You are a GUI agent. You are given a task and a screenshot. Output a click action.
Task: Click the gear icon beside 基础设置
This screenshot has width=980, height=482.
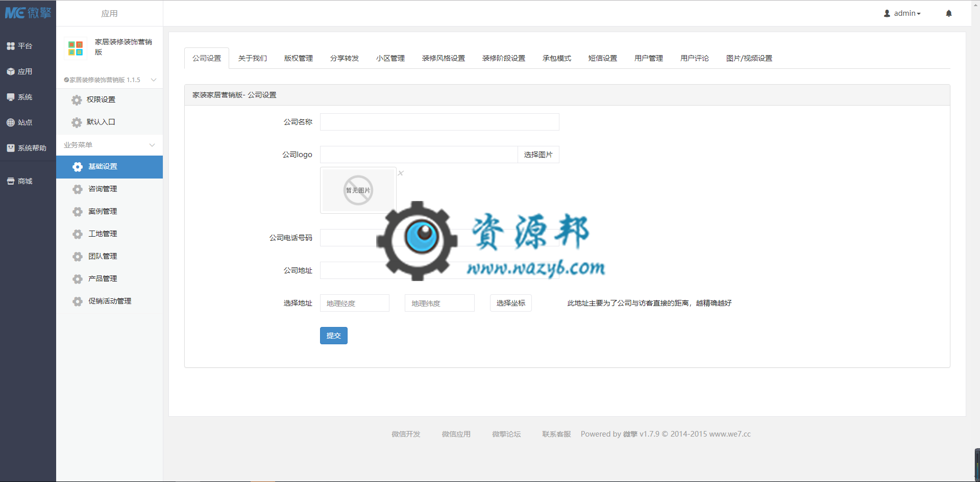pos(78,167)
